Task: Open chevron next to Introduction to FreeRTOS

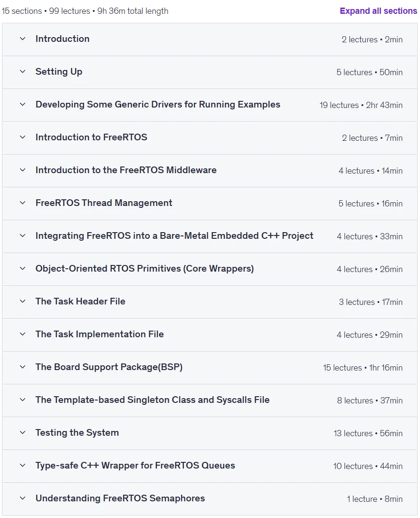Action: click(x=22, y=137)
